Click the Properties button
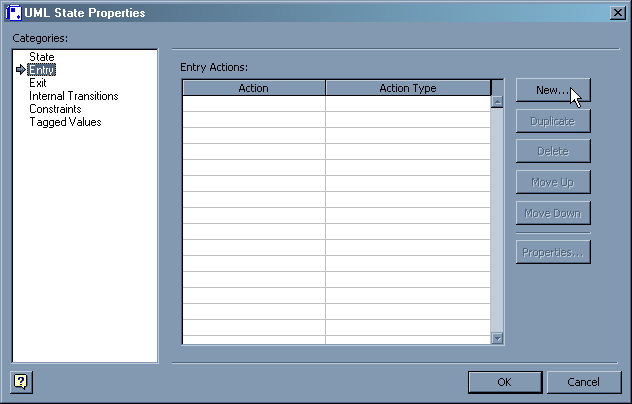This screenshot has width=632, height=404. (553, 252)
